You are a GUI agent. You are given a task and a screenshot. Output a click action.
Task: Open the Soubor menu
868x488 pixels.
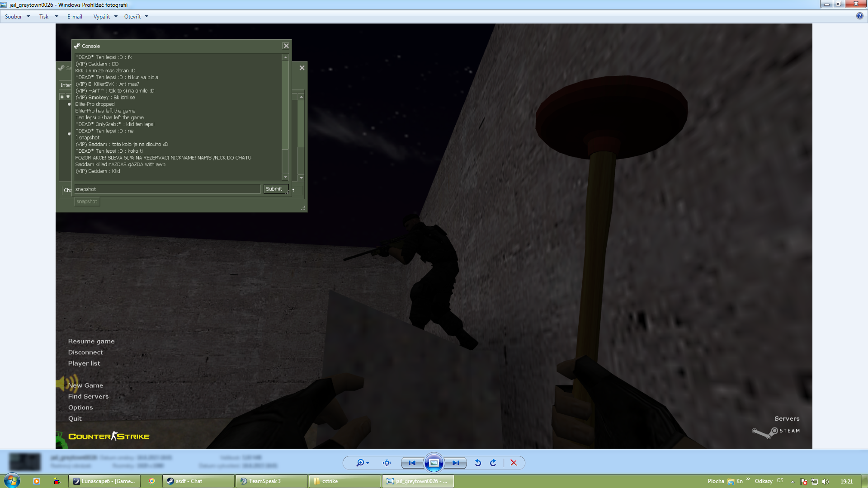click(x=14, y=17)
